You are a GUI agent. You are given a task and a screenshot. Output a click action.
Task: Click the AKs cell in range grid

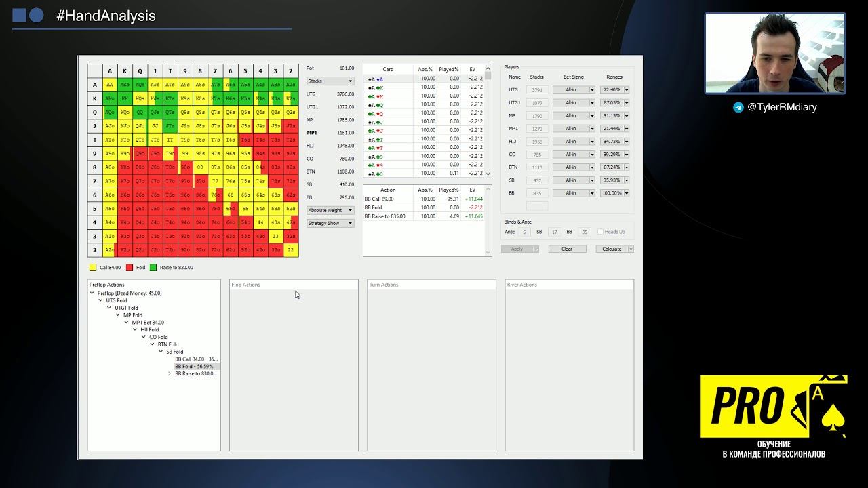[x=125, y=85]
